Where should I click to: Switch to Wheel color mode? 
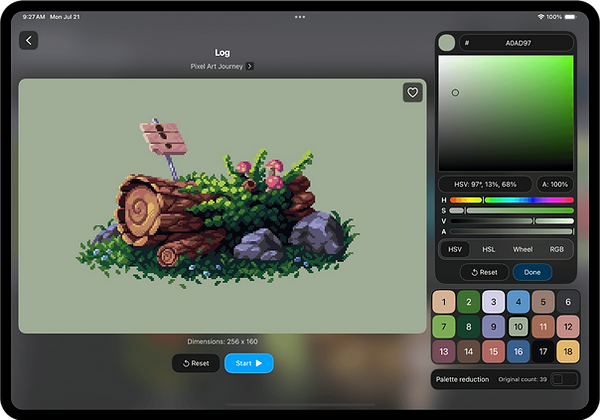coord(523,249)
